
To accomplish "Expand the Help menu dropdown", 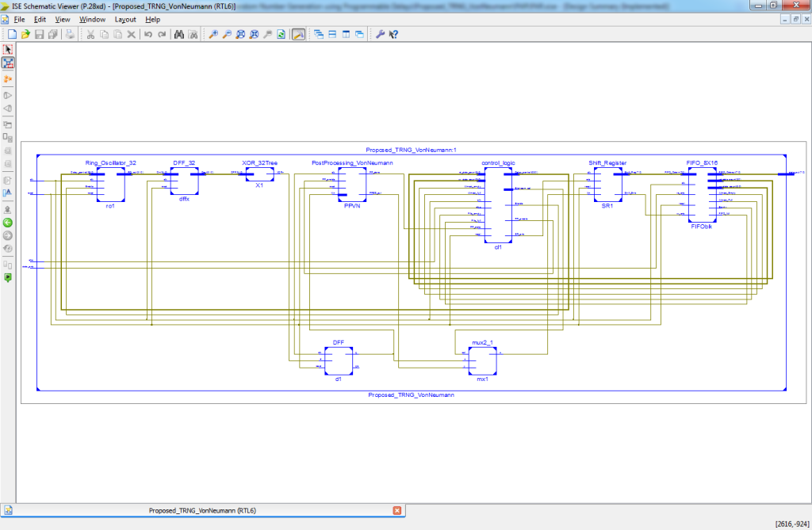I will tap(153, 19).
